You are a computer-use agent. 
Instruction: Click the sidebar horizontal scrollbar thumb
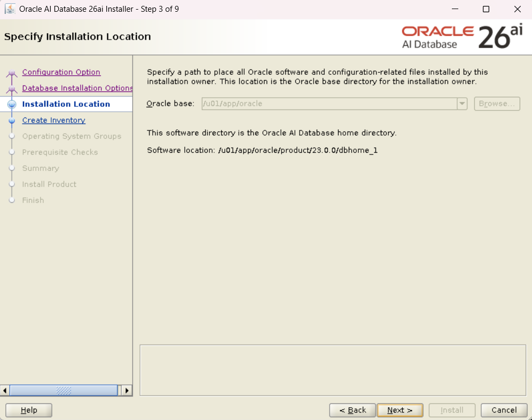(63, 391)
